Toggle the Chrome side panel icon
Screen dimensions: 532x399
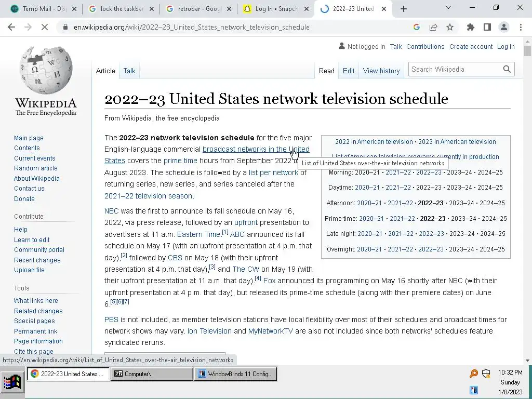pyautogui.click(x=487, y=27)
